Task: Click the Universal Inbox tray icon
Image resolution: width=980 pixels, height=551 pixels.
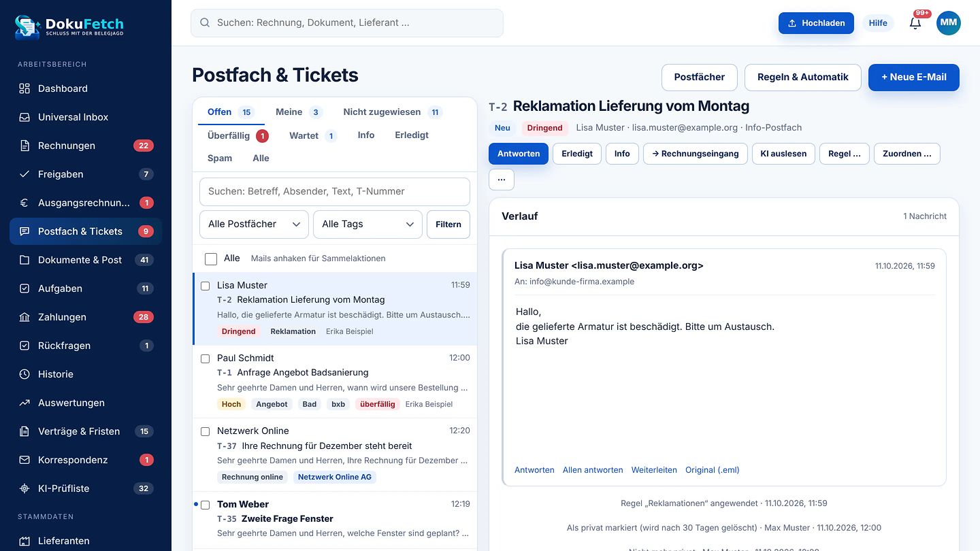Action: [x=24, y=117]
